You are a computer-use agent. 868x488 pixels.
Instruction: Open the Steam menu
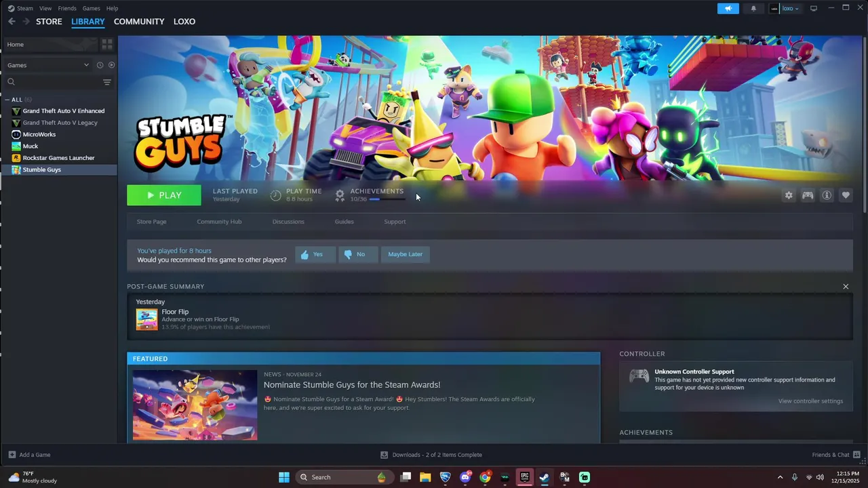coord(25,8)
